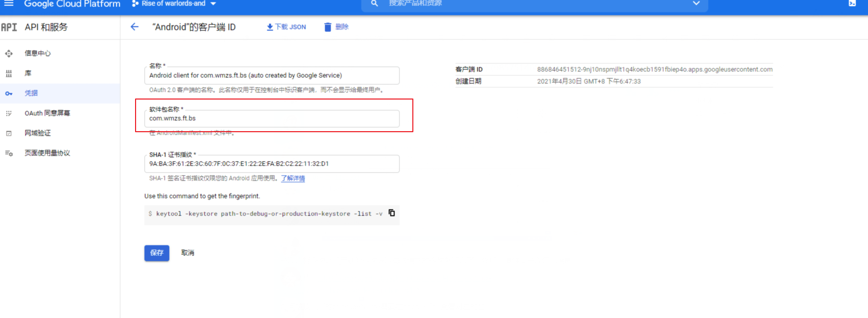Edit the SHA-1 证书指纹 field
This screenshot has height=318, width=868.
click(272, 164)
